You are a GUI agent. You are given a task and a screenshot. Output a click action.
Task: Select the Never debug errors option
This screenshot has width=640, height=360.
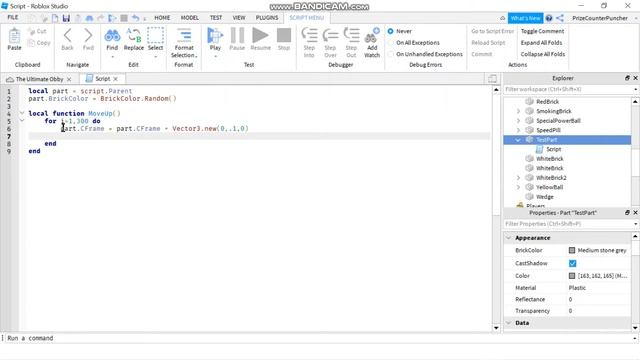pyautogui.click(x=391, y=31)
